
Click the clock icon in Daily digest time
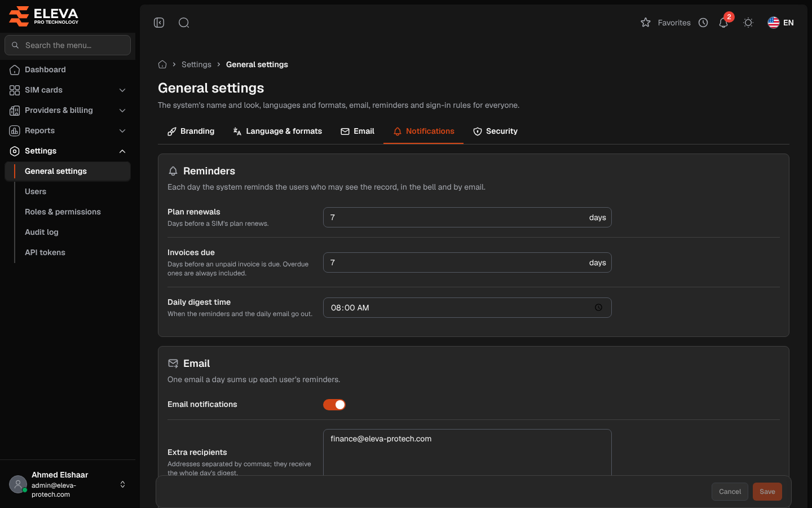598,308
